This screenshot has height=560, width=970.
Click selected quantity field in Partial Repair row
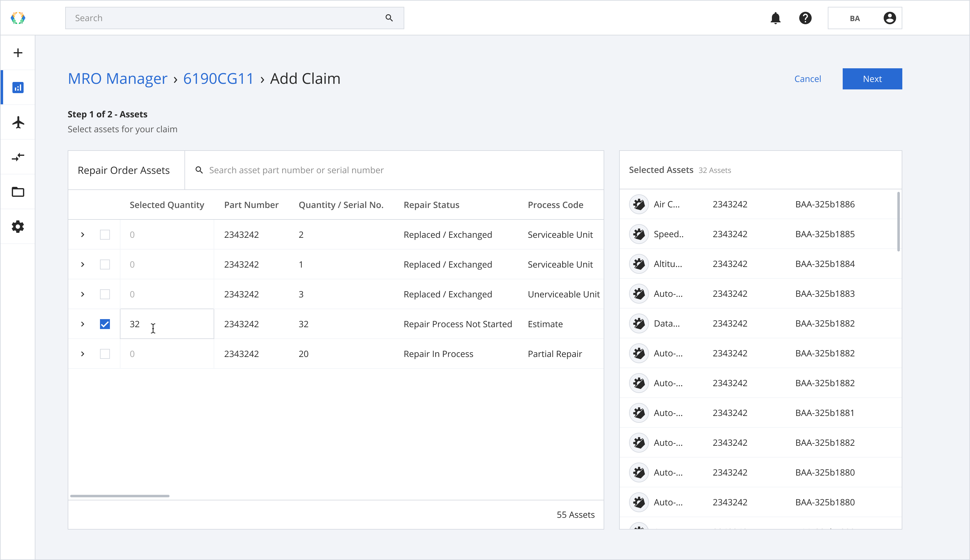[167, 354]
